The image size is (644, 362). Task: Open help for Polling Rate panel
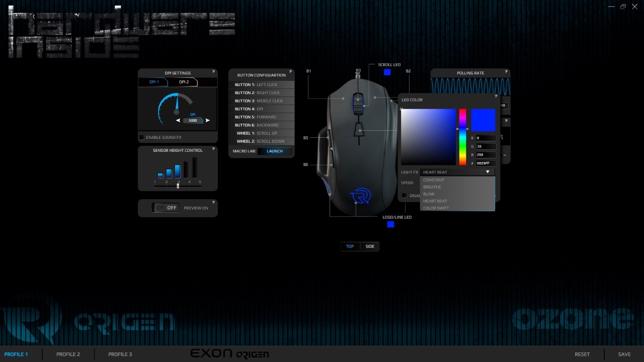coord(506,72)
